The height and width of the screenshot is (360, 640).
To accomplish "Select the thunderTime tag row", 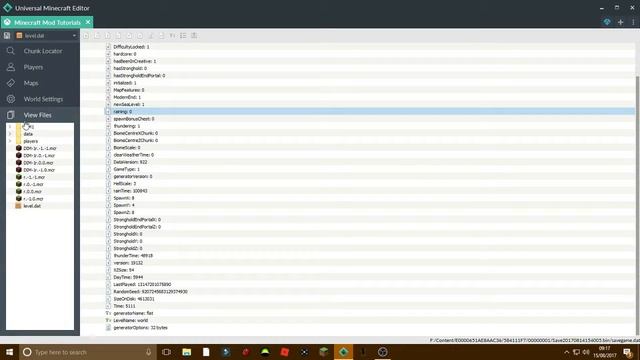I will [133, 256].
